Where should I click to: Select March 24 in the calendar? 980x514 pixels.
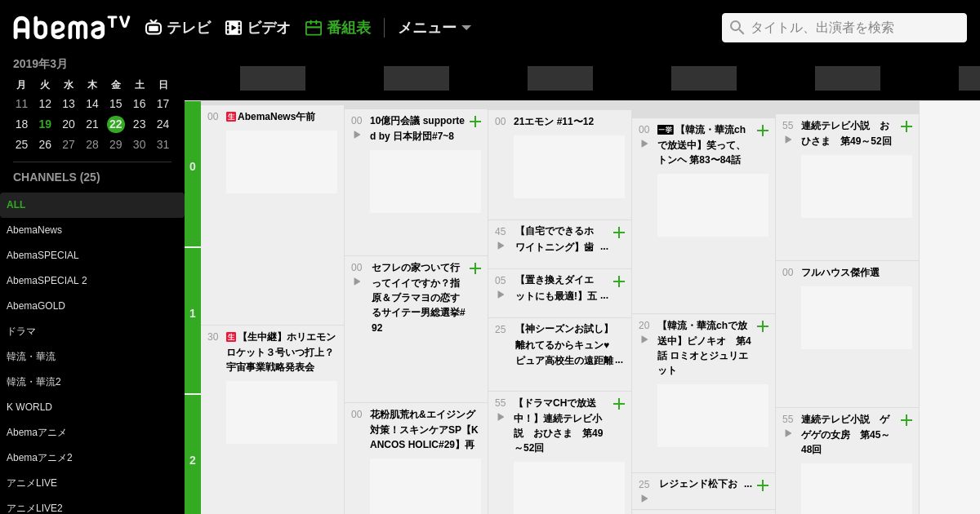tap(163, 124)
